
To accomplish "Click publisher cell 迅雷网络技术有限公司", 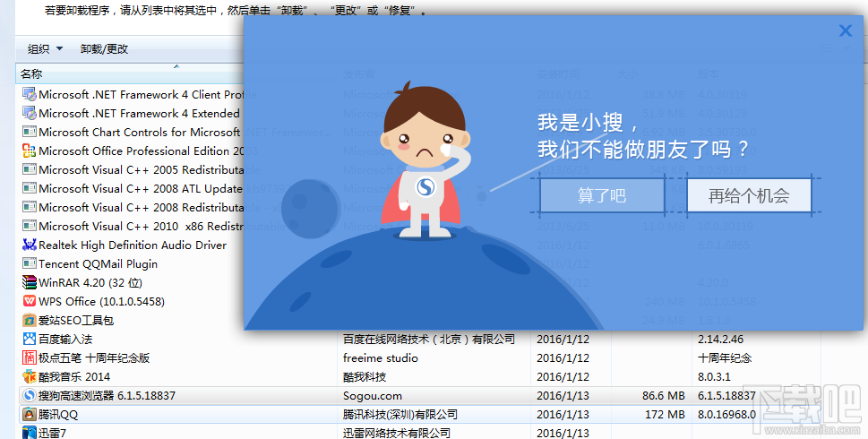I will coord(396,433).
